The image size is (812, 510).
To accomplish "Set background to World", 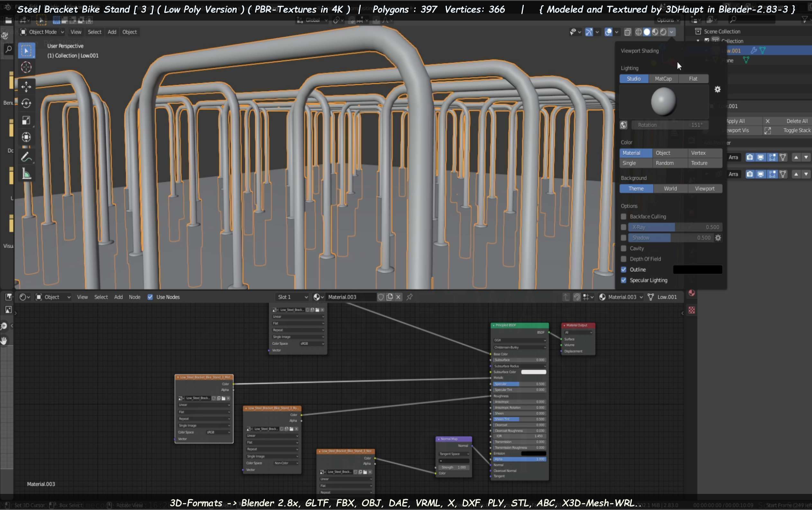I will tap(670, 188).
